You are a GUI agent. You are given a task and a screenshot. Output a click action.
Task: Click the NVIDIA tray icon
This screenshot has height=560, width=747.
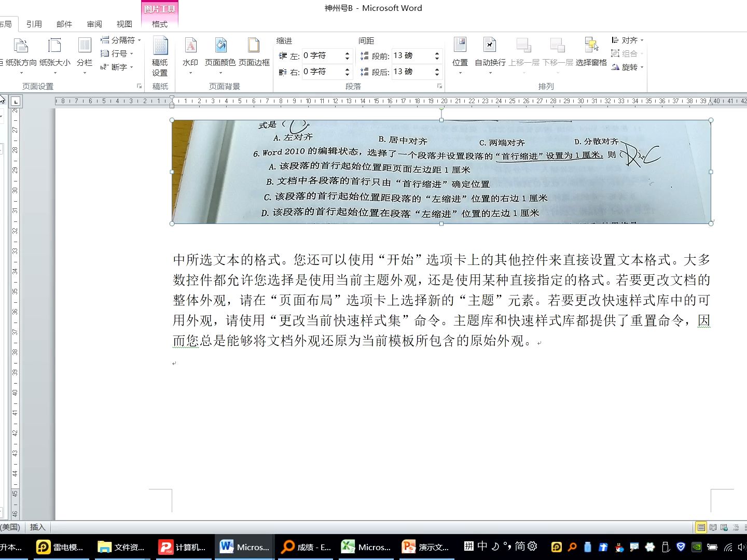(697, 547)
